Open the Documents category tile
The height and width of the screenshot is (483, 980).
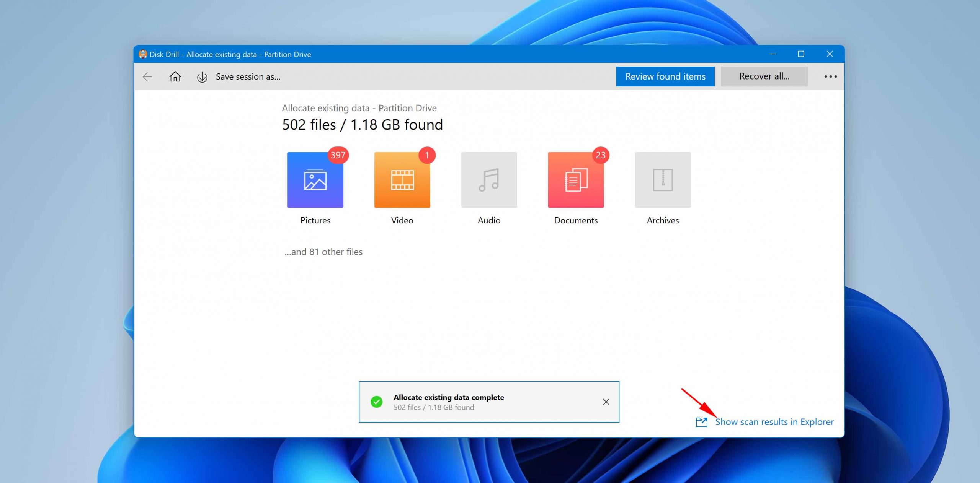click(x=576, y=180)
